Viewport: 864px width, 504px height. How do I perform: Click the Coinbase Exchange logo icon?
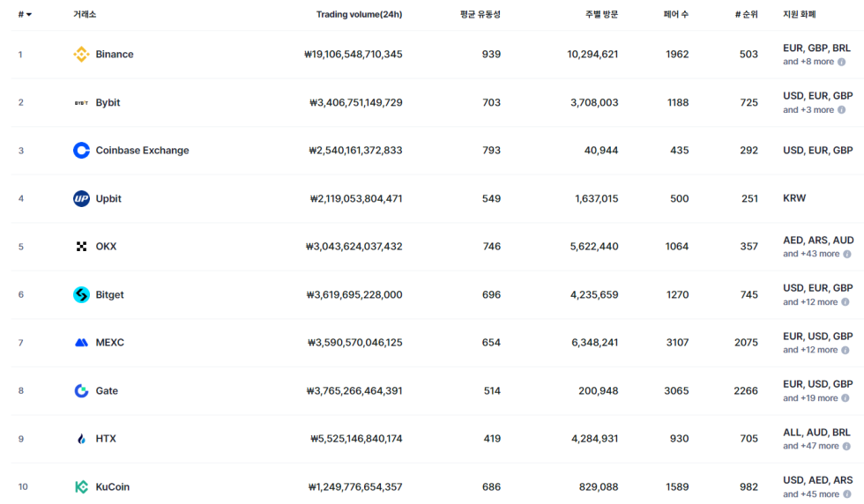[81, 151]
